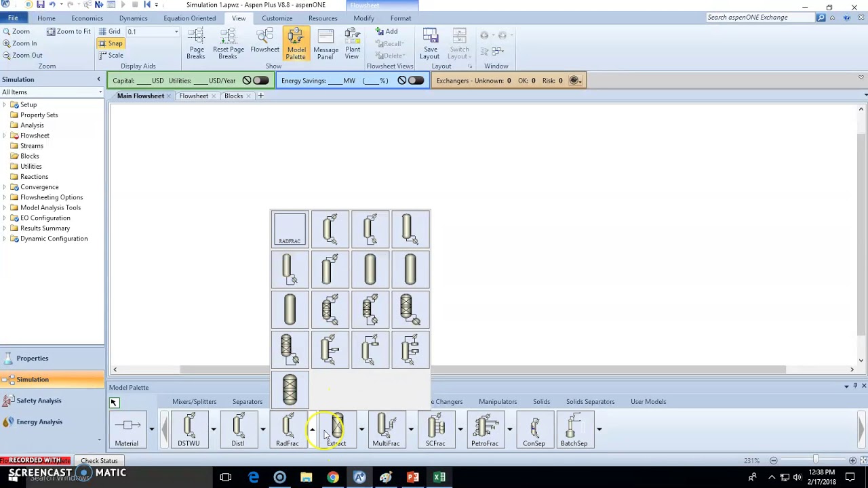Expand the Flowsheet tree node
Image resolution: width=868 pixels, height=488 pixels.
(5, 136)
